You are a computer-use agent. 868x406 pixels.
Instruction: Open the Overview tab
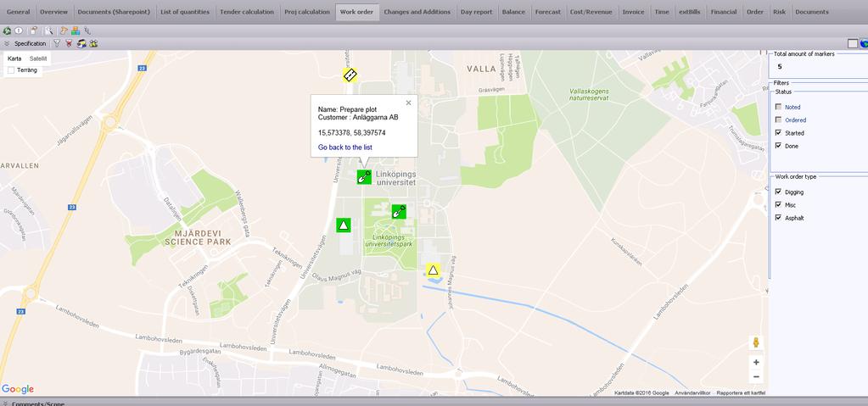point(53,12)
